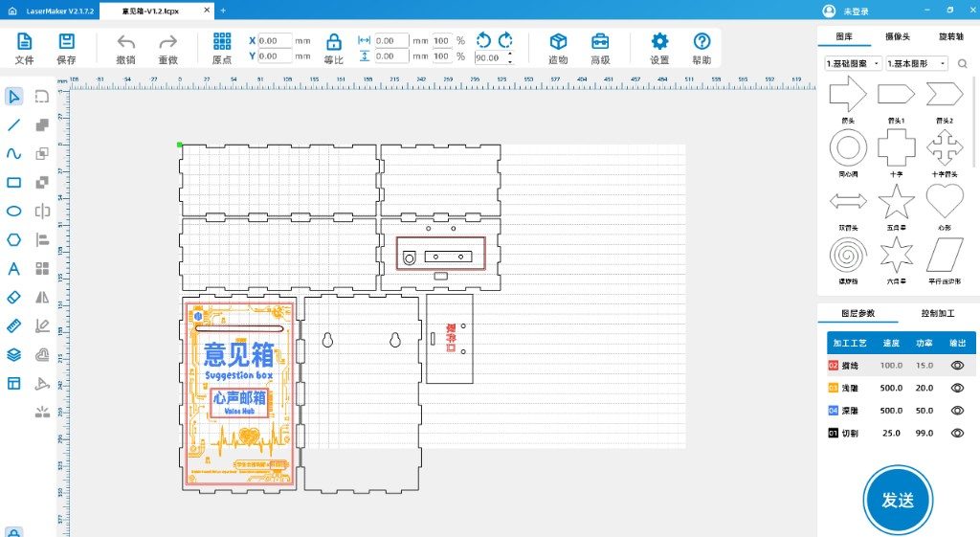
Task: Click the four-squares array icon
Action: [42, 269]
